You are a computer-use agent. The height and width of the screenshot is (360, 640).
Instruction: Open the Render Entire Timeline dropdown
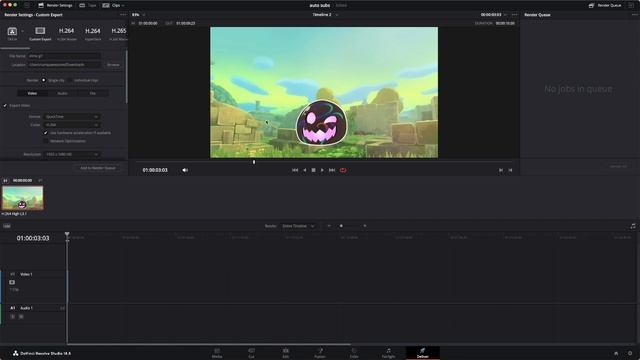tap(298, 226)
